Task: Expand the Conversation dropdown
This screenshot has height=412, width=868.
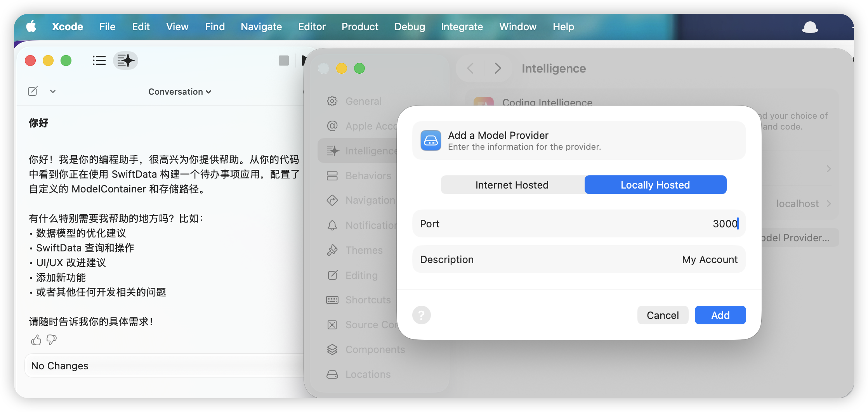Action: click(x=180, y=92)
